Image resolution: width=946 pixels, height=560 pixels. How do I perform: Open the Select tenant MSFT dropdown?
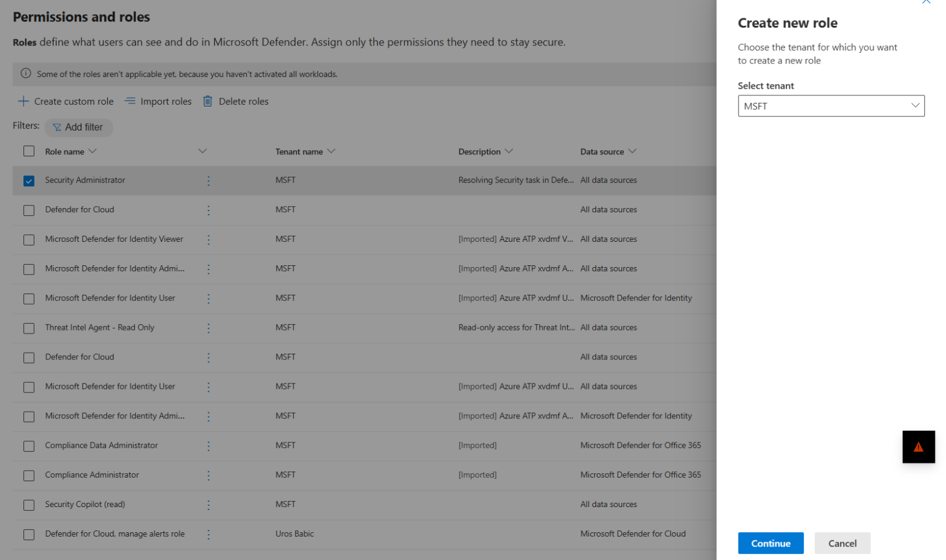pyautogui.click(x=831, y=106)
